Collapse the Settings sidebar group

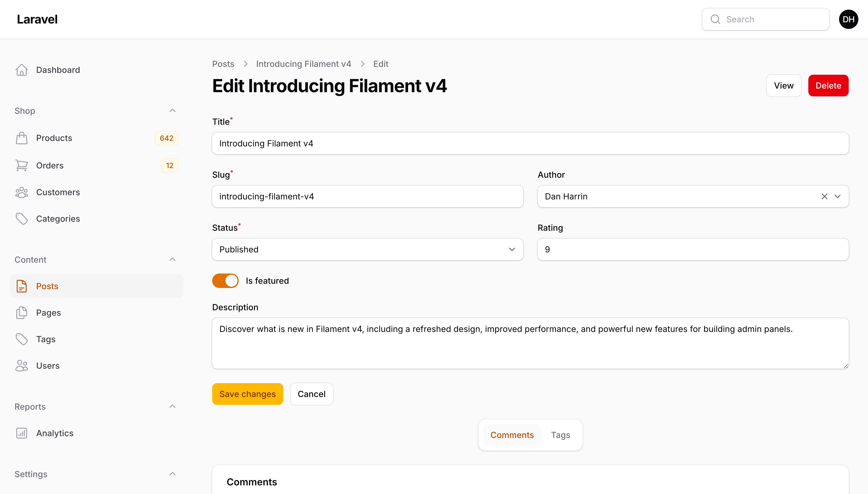pyautogui.click(x=172, y=474)
